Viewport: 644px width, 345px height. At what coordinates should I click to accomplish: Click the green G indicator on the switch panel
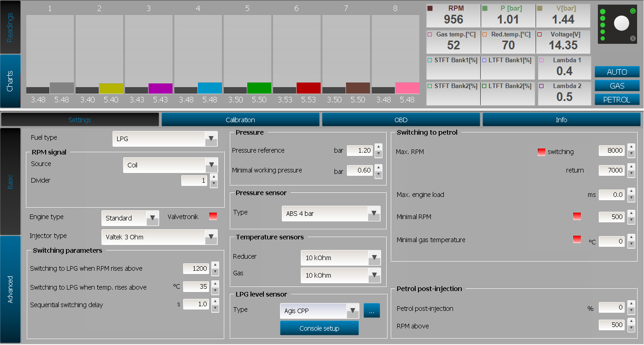[x=633, y=11]
